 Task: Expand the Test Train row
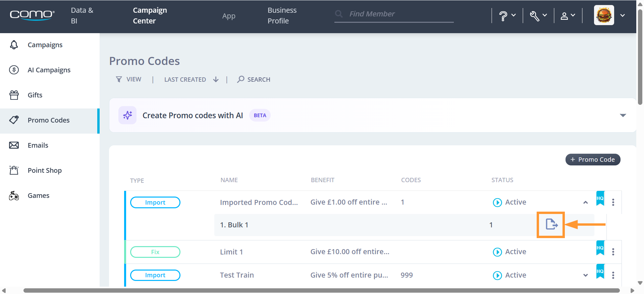(586, 275)
